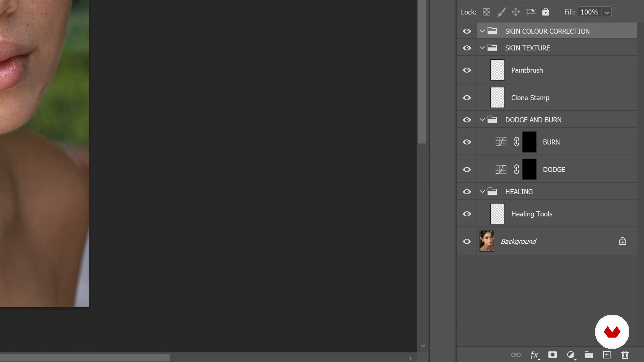Click the Background layer lock icon
Viewport: 644px width, 362px height.
[x=623, y=241]
